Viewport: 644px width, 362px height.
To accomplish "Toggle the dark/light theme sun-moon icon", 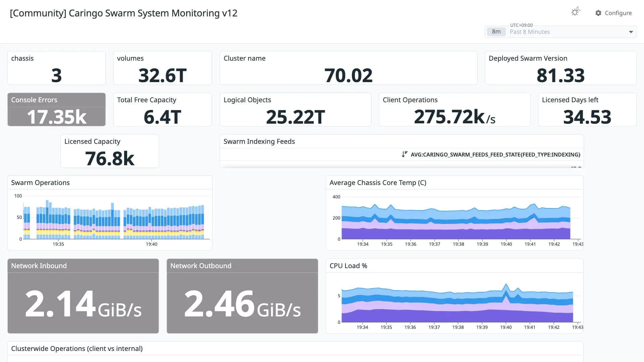I will point(576,12).
